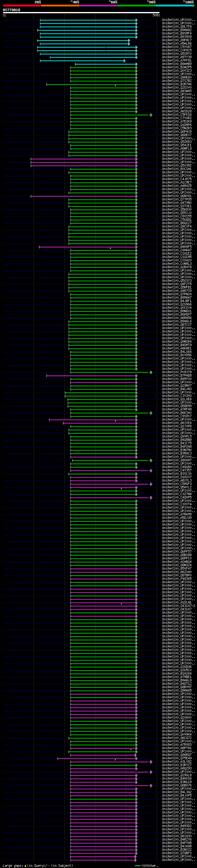Open hit UniRef100_Q6NY61
Screen dimensions: 197x868
(x=177, y=196)
